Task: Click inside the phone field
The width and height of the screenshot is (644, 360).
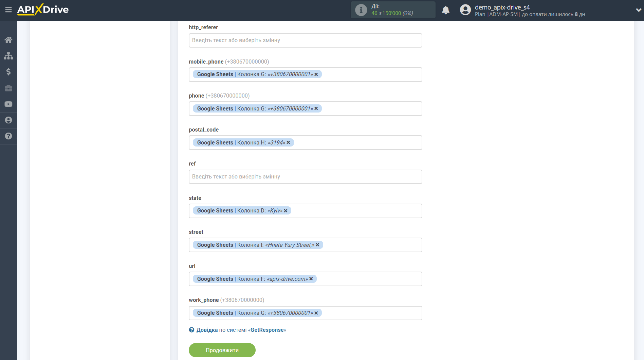Action: (305, 108)
